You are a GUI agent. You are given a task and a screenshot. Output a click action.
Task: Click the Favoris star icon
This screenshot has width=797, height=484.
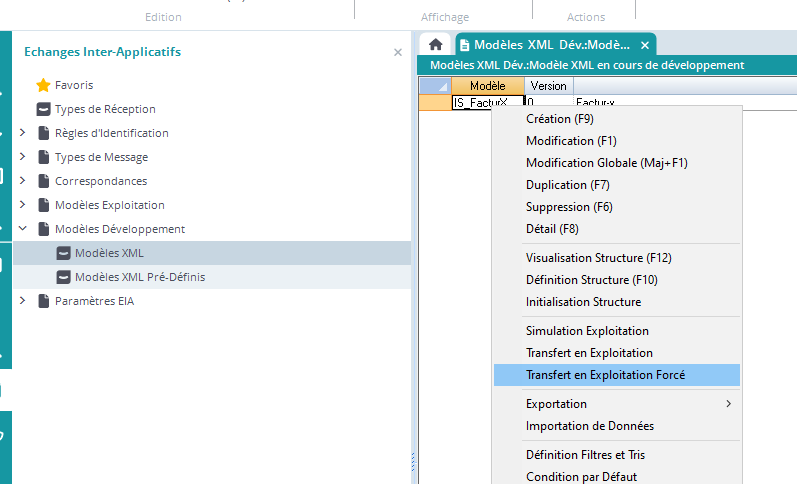[43, 85]
